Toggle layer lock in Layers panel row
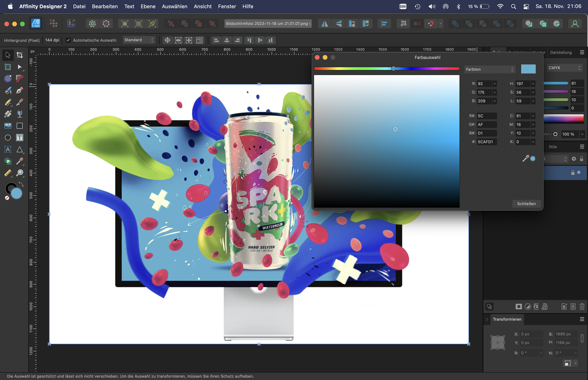This screenshot has width=588, height=380. tap(573, 173)
